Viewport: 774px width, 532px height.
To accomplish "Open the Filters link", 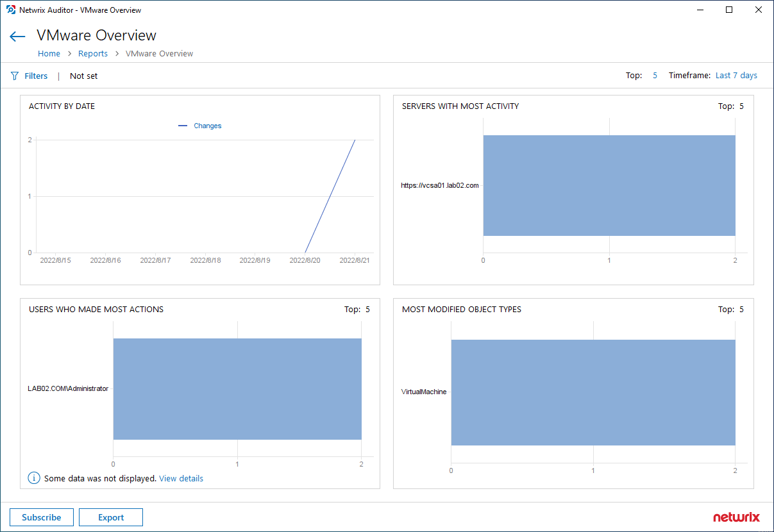I will pos(36,76).
